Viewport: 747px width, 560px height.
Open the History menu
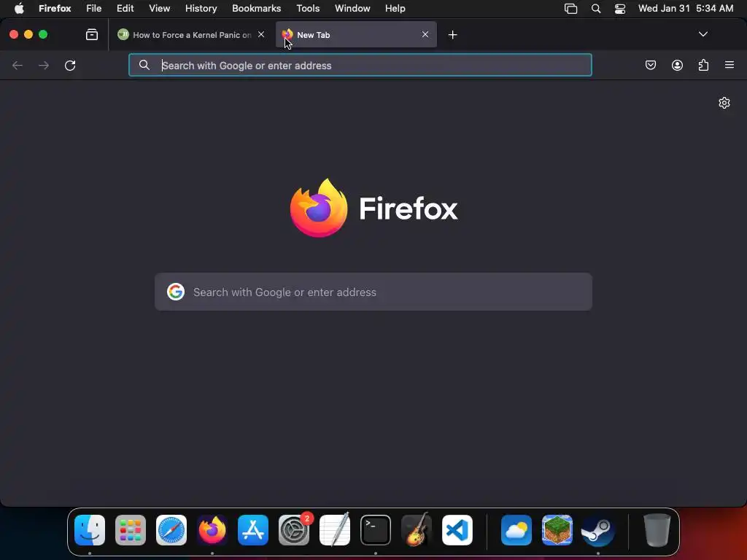[x=201, y=9]
